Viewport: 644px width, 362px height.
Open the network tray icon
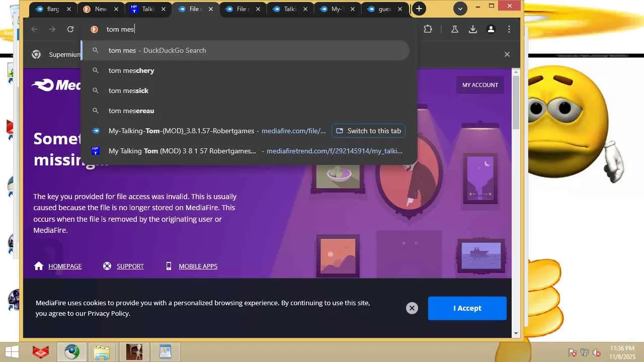click(585, 352)
